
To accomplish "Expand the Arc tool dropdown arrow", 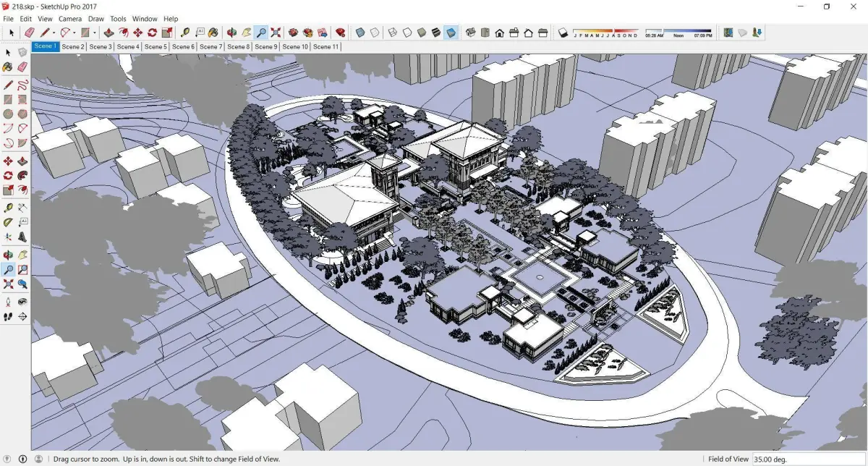I will [74, 33].
